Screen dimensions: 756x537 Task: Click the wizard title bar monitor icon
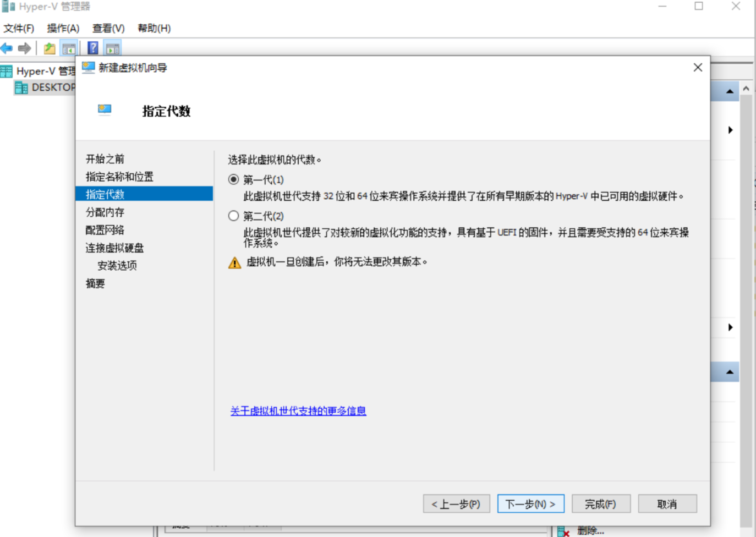(88, 67)
